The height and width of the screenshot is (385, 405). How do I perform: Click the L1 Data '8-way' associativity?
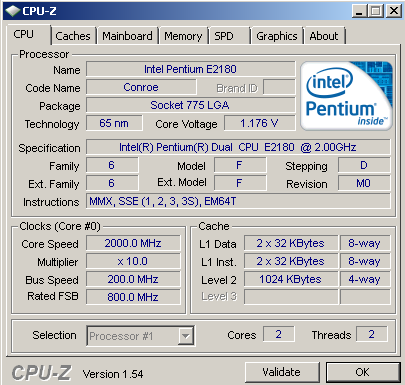coord(365,243)
